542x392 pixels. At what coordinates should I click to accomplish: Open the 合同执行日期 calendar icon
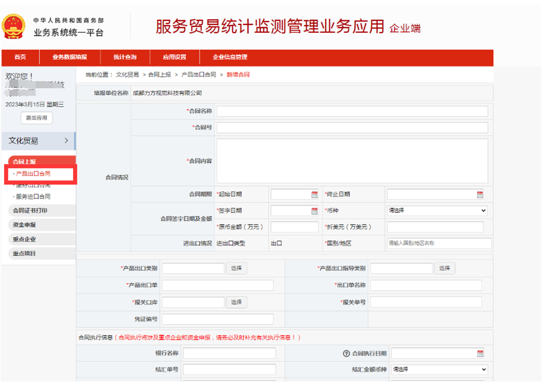(x=480, y=353)
